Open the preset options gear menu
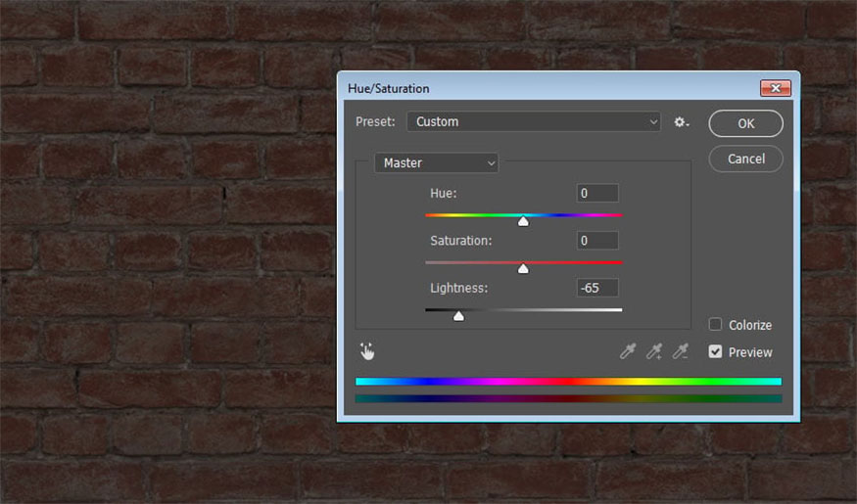 [x=682, y=122]
